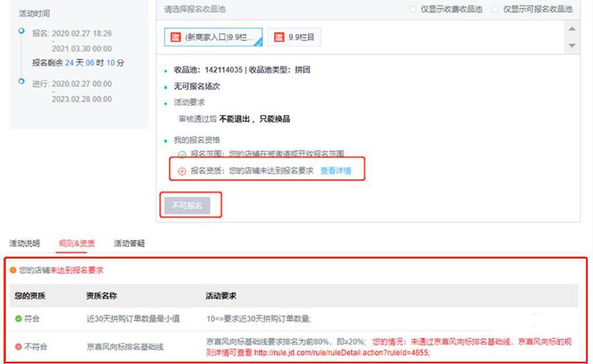593x364 pixels.
Task: Open the 活动说明 tab
Action: click(x=24, y=244)
